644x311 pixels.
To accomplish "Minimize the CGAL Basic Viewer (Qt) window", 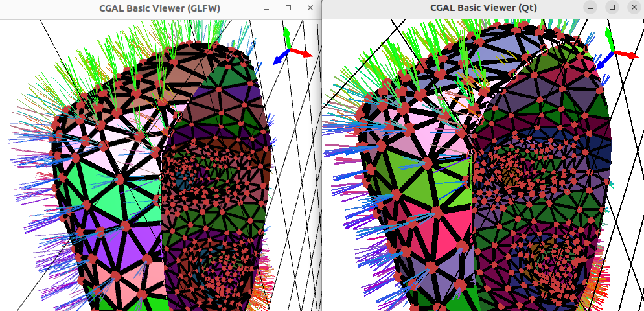I will [590, 7].
